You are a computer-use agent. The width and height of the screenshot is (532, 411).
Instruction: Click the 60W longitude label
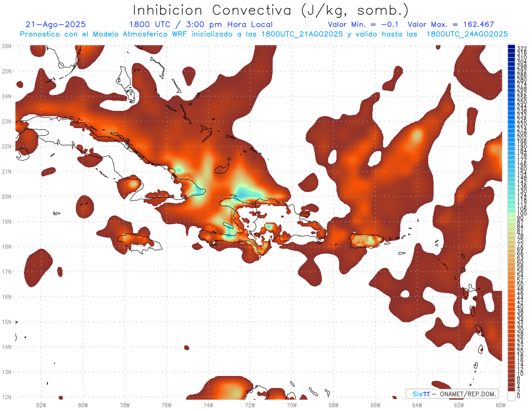pos(501,405)
